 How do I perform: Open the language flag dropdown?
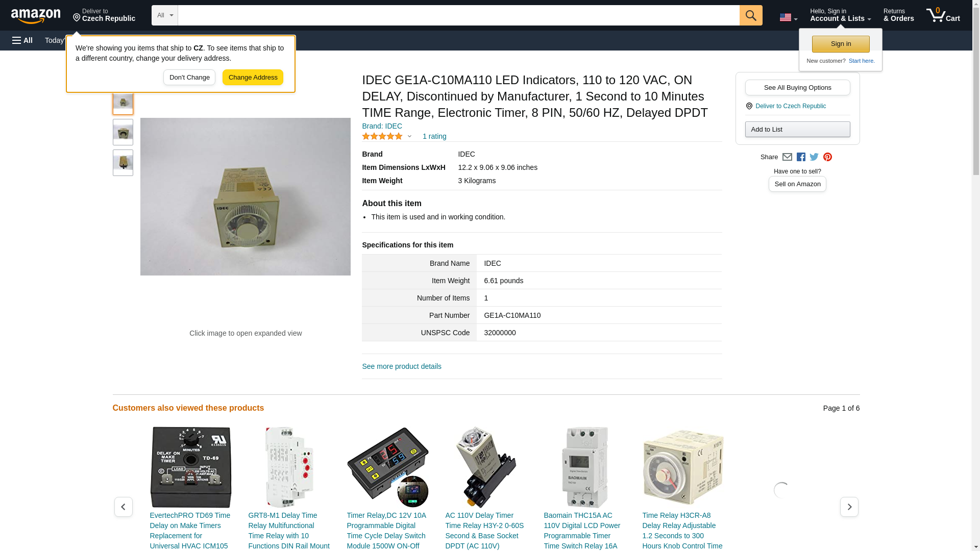788,17
